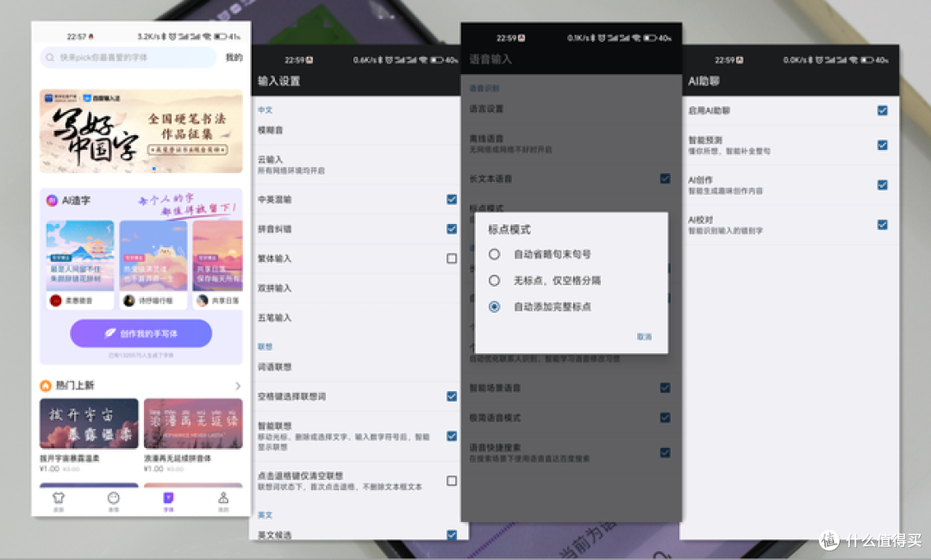Screen dimensions: 931x560
Task: Toggle the 启用AI助聊 checkbox
Action: [883, 110]
